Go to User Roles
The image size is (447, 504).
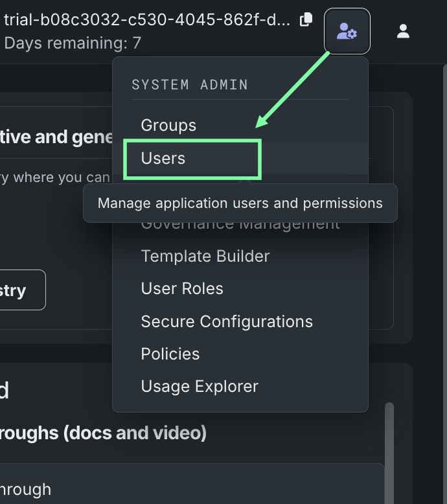pyautogui.click(x=182, y=288)
